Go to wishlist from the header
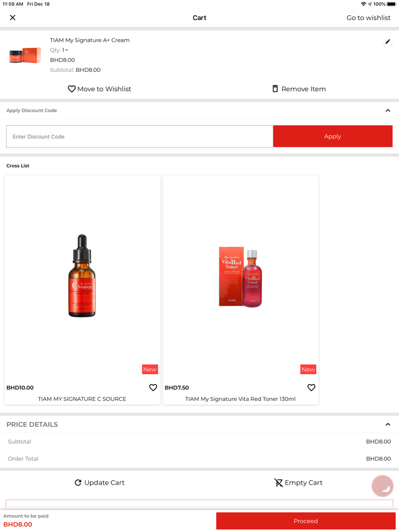The image size is (399, 532). tap(368, 18)
